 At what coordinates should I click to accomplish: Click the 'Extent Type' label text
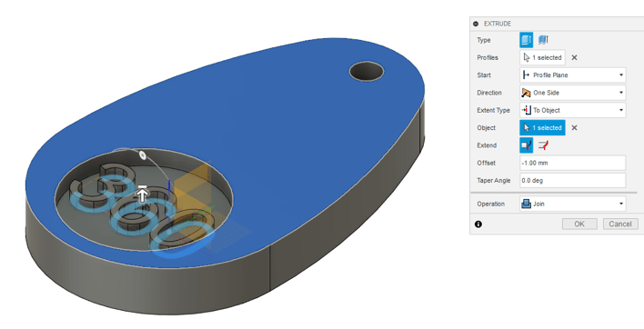click(493, 110)
